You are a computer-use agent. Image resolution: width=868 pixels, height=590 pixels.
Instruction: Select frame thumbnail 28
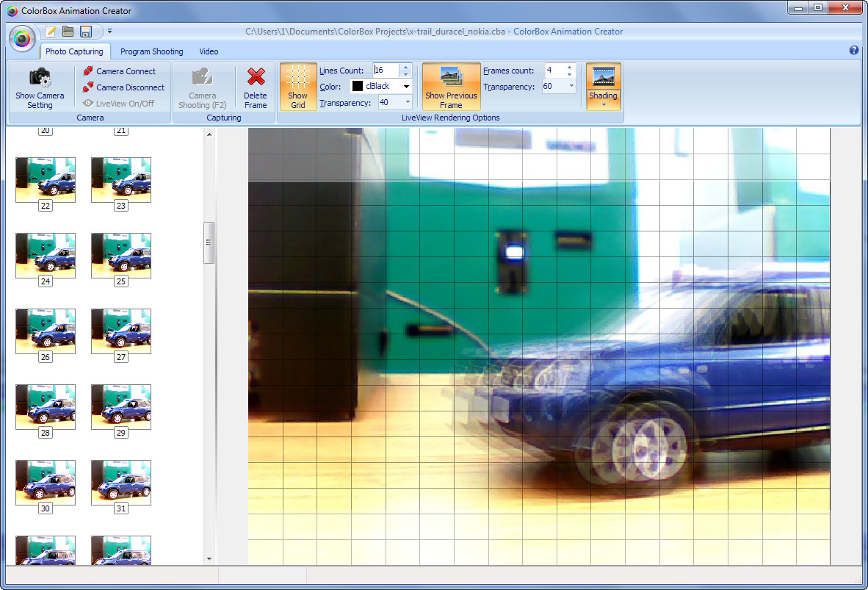click(x=46, y=406)
